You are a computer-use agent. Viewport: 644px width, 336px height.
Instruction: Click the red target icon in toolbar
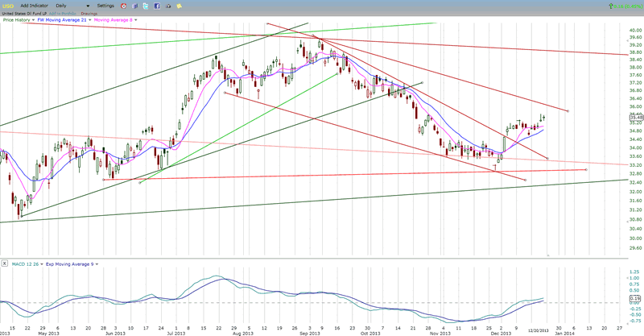123,6
